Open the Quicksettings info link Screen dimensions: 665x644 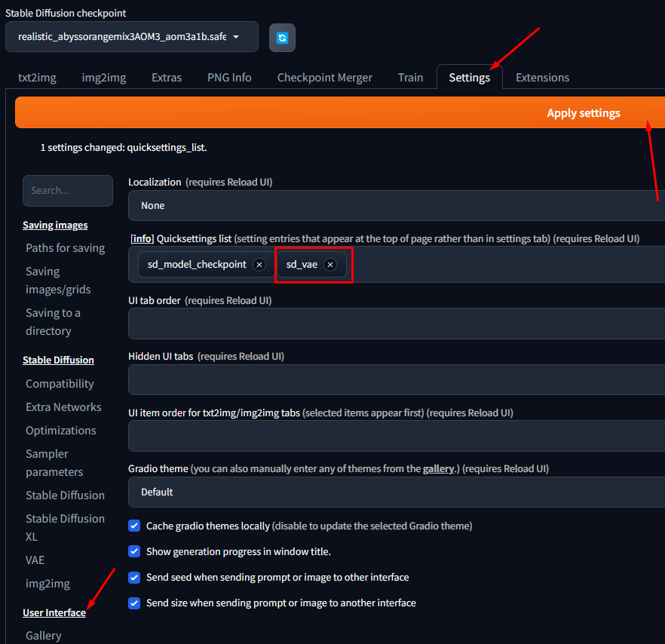tap(141, 238)
